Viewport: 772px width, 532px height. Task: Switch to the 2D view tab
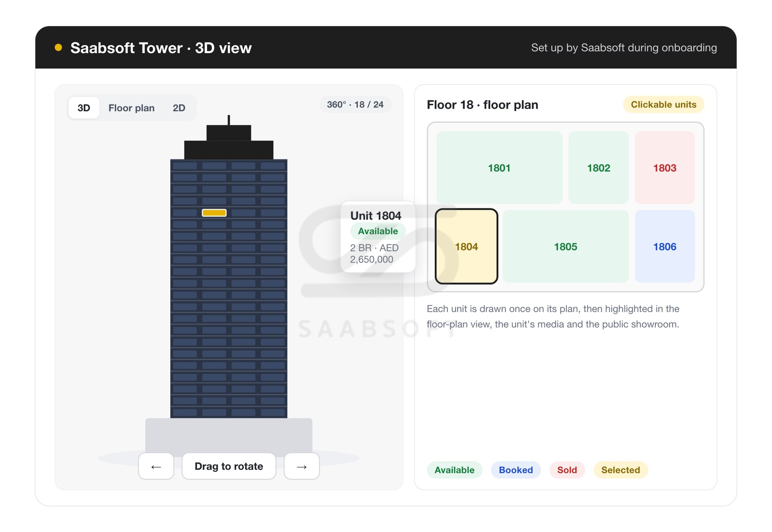[x=179, y=108]
